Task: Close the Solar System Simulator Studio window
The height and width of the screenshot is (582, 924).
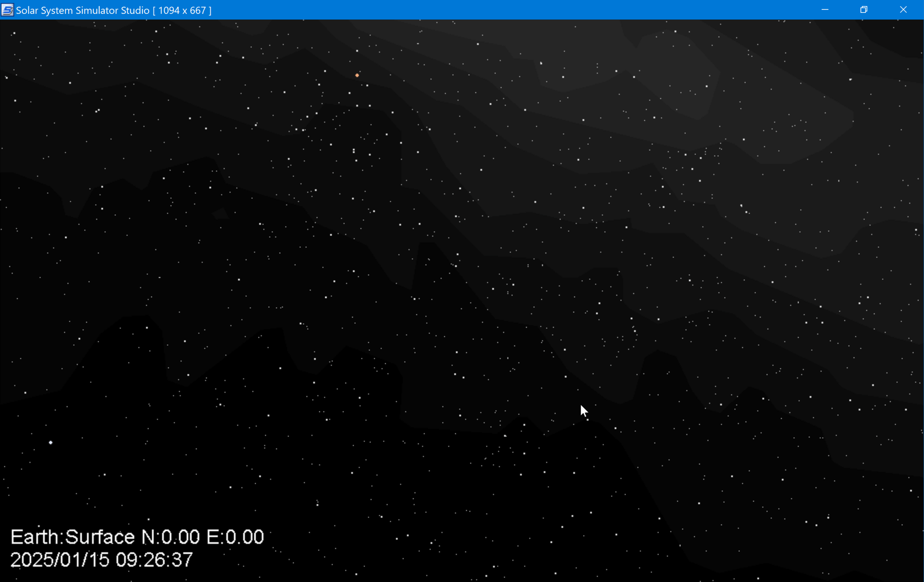Action: click(903, 10)
